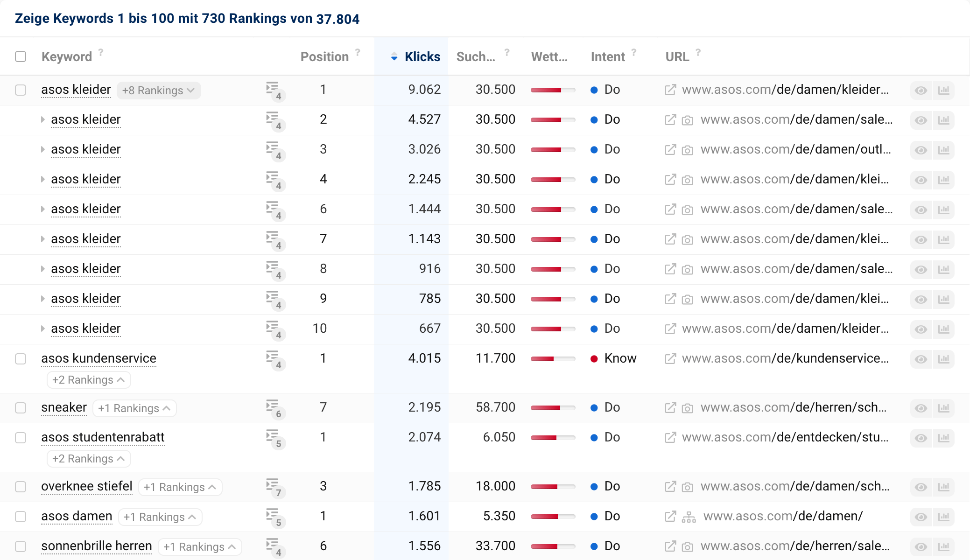The height and width of the screenshot is (560, 970).
Task: Open chart icon for overknee stiefel row
Action: 943,487
